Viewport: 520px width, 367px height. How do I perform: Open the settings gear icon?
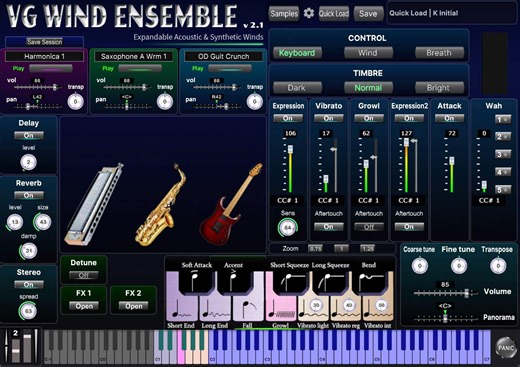pos(309,13)
